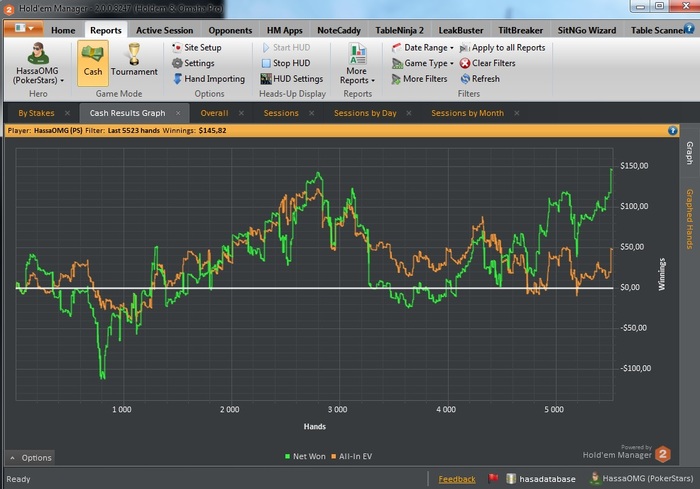
Task: Click Stop HUD
Action: [286, 63]
